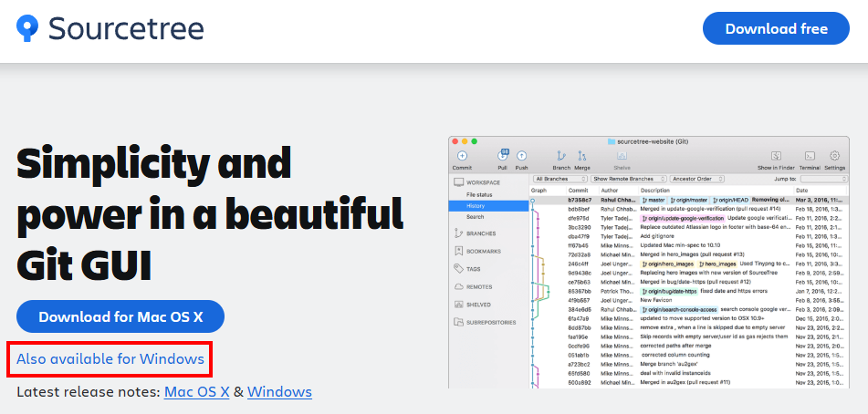Click the Branch toolbar icon
Viewport: 868px width, 414px height.
[561, 157]
